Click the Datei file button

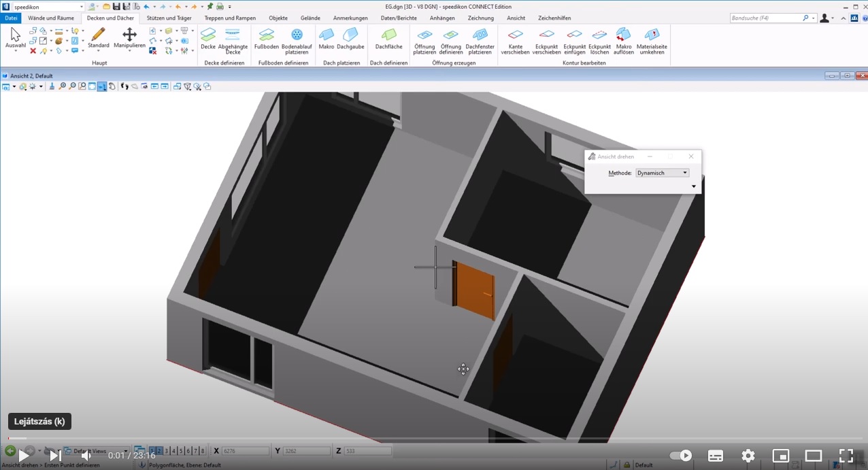(x=12, y=18)
